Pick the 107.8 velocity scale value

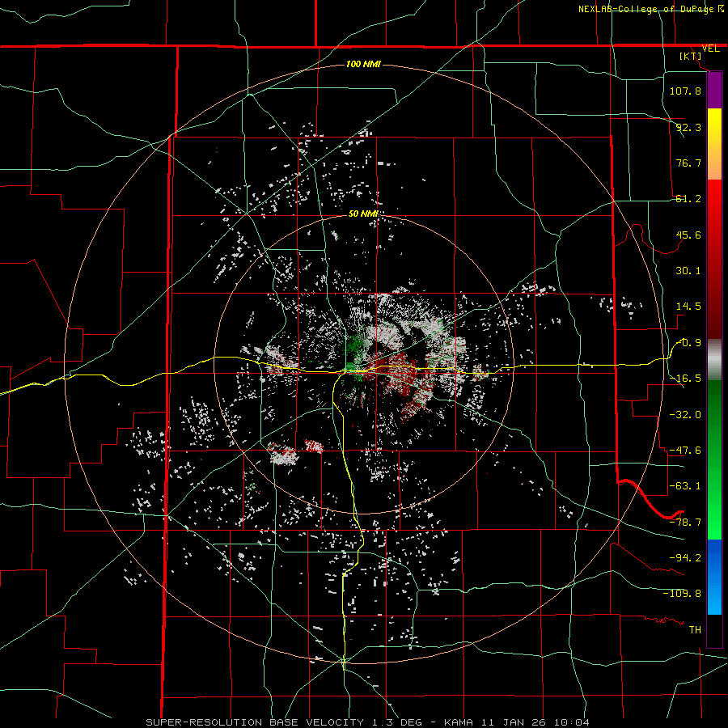click(685, 91)
